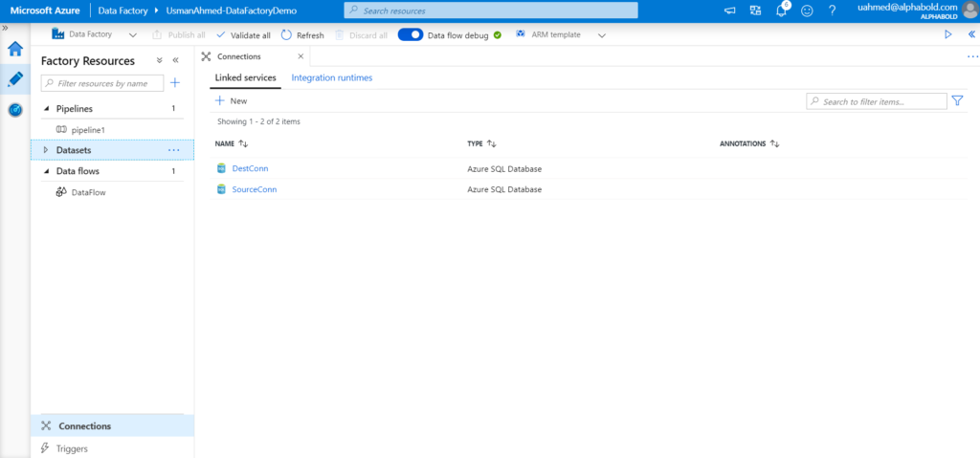980x458 pixels.
Task: Click Pipelines count badge 1
Action: pyautogui.click(x=174, y=109)
